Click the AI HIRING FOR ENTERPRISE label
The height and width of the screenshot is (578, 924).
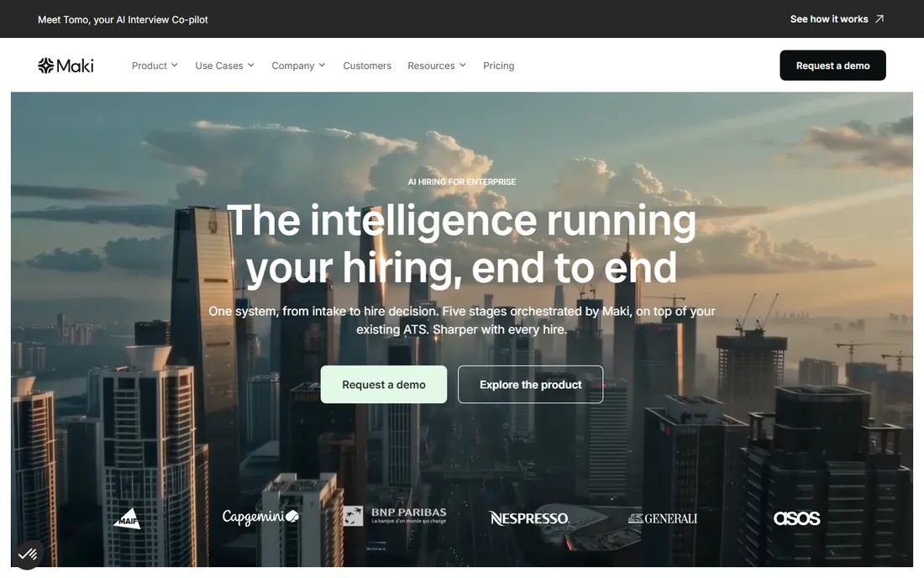coord(462,182)
